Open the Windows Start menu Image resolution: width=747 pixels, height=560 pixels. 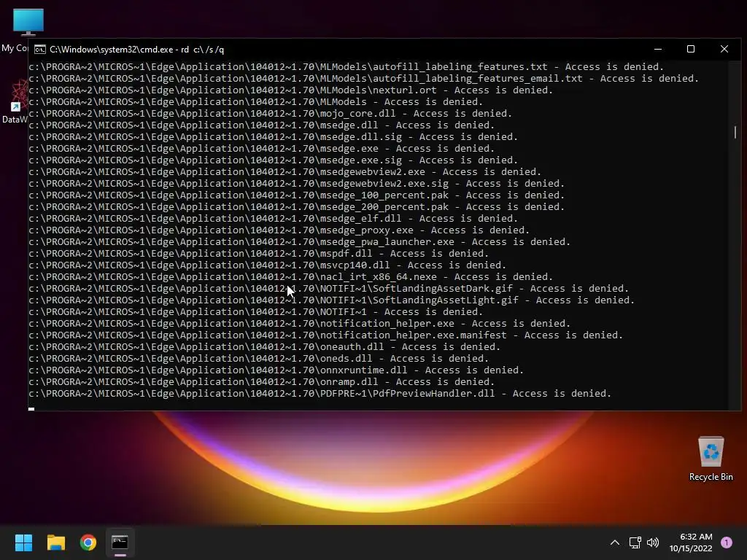23,542
